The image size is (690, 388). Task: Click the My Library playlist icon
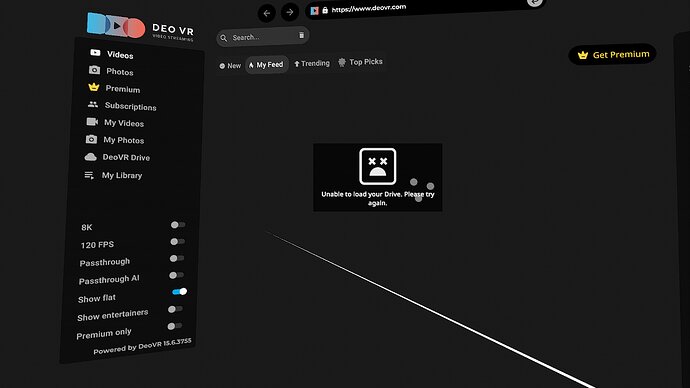tap(89, 176)
